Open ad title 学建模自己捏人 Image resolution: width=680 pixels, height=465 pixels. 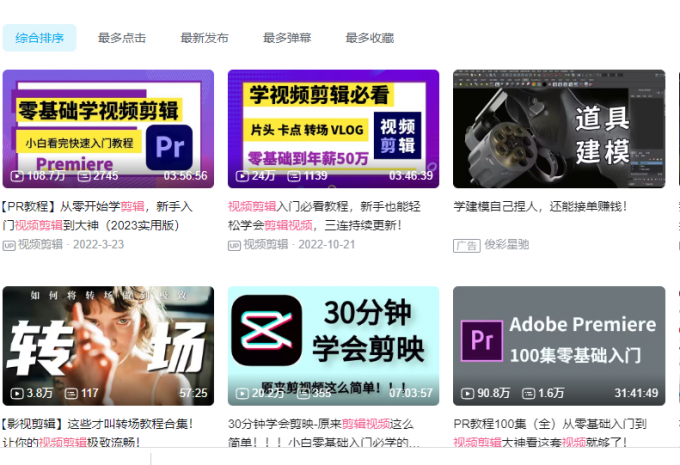(540, 206)
